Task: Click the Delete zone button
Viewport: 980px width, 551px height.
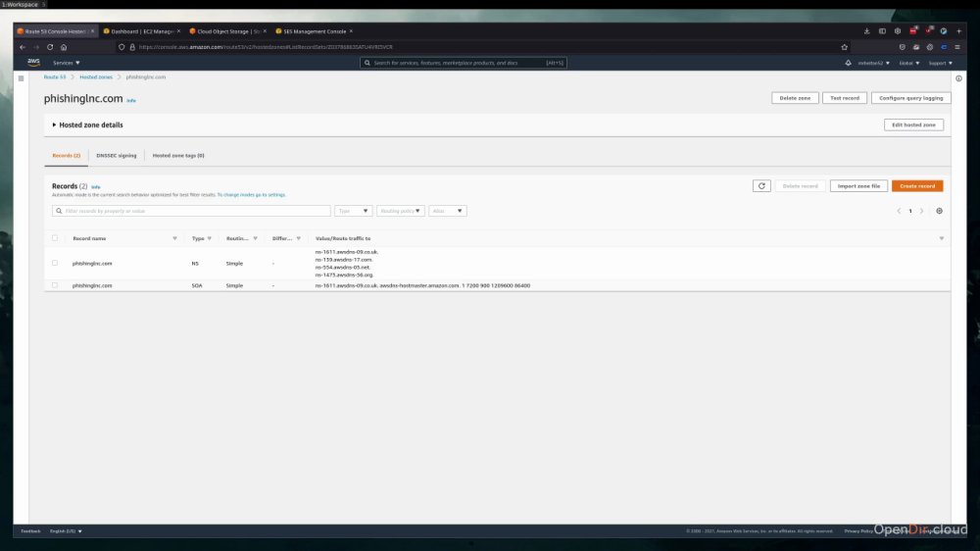Action: coord(795,98)
